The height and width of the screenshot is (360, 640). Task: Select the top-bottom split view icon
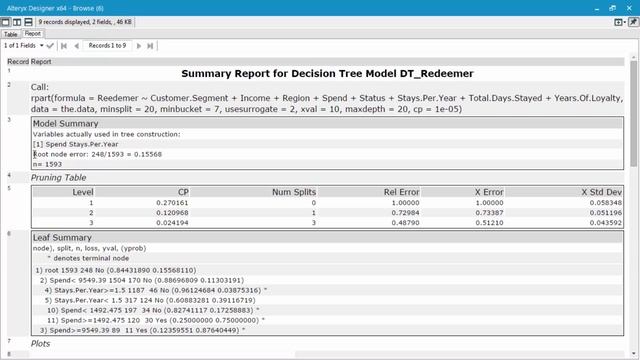(28, 22)
